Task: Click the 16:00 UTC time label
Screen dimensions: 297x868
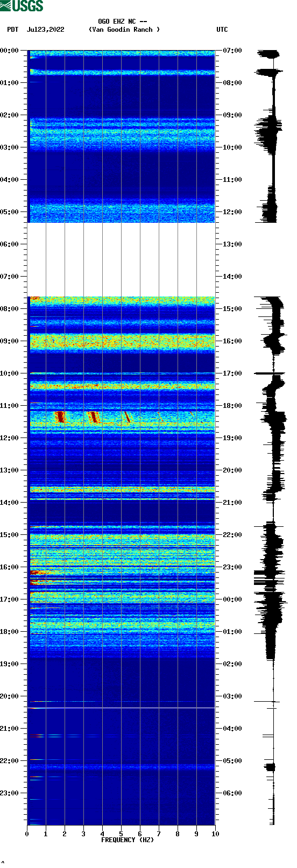Action: click(232, 341)
